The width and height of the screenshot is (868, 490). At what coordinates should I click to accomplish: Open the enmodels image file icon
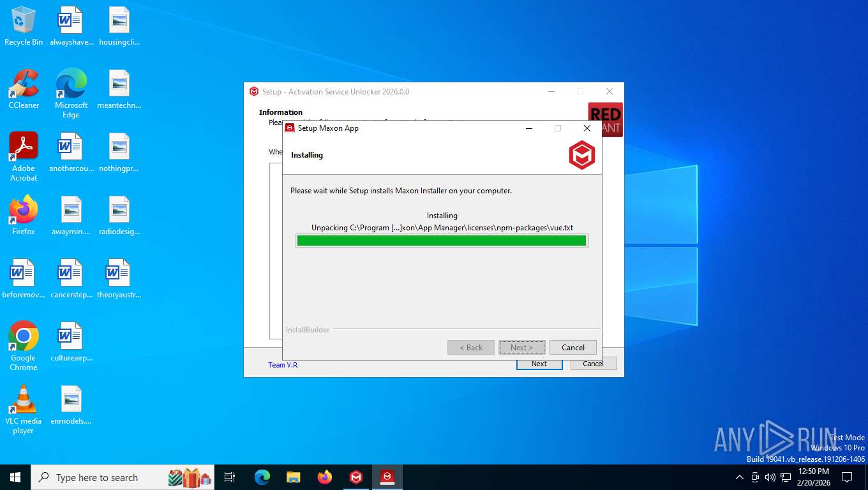pyautogui.click(x=71, y=405)
